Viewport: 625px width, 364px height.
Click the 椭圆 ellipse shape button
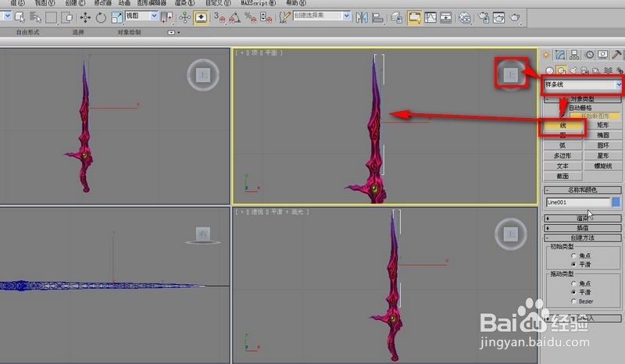pyautogui.click(x=602, y=135)
